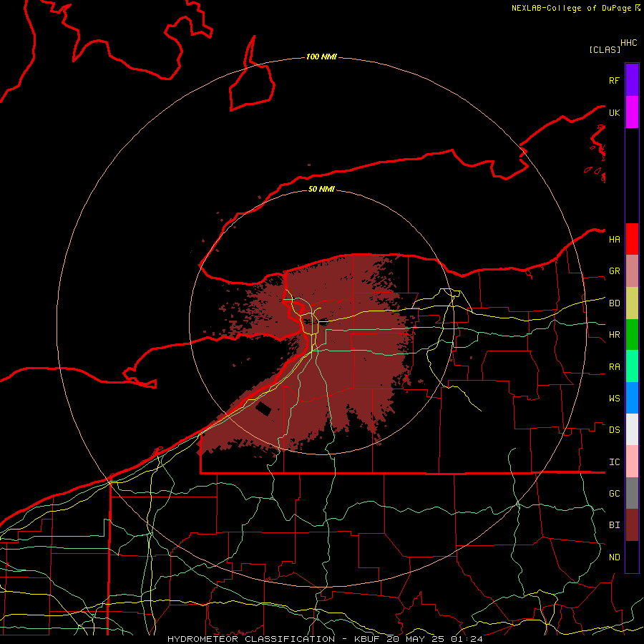Pick the RA light green legend swatch
Viewport: 644px width, 644px height.
click(632, 366)
